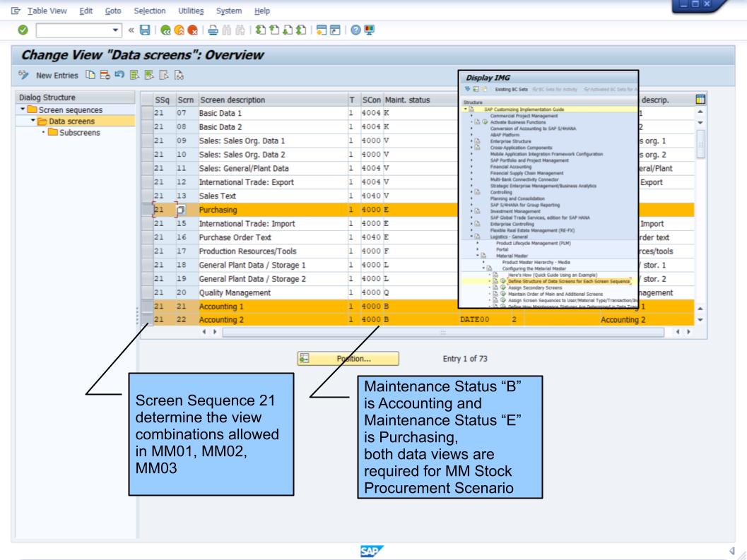Toggle Display/Change pencil-glasses icon
The width and height of the screenshot is (747, 560).
pyautogui.click(x=23, y=75)
